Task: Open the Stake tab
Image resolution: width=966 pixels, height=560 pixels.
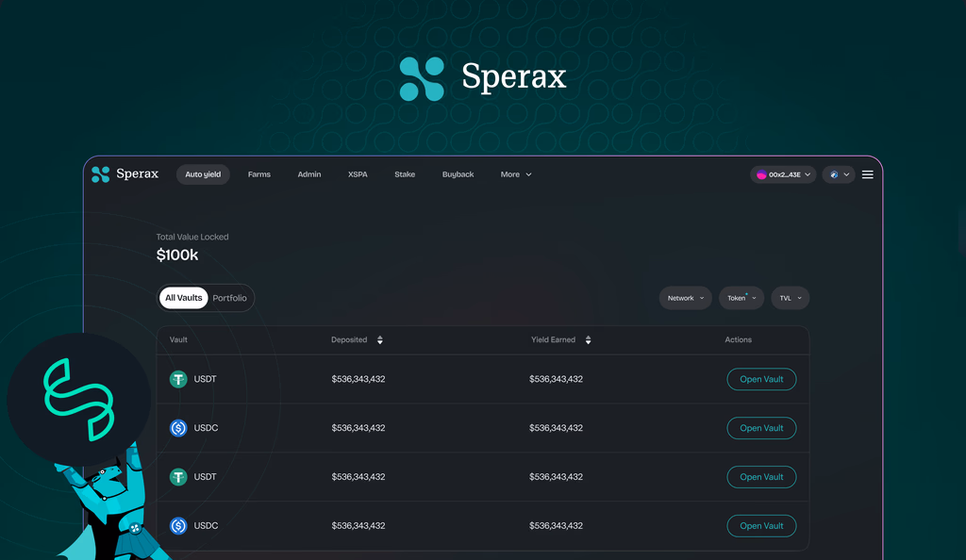Action: (x=405, y=174)
